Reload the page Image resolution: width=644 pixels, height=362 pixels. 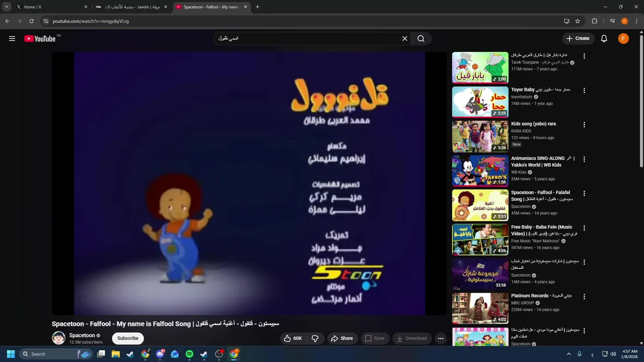coord(31,21)
